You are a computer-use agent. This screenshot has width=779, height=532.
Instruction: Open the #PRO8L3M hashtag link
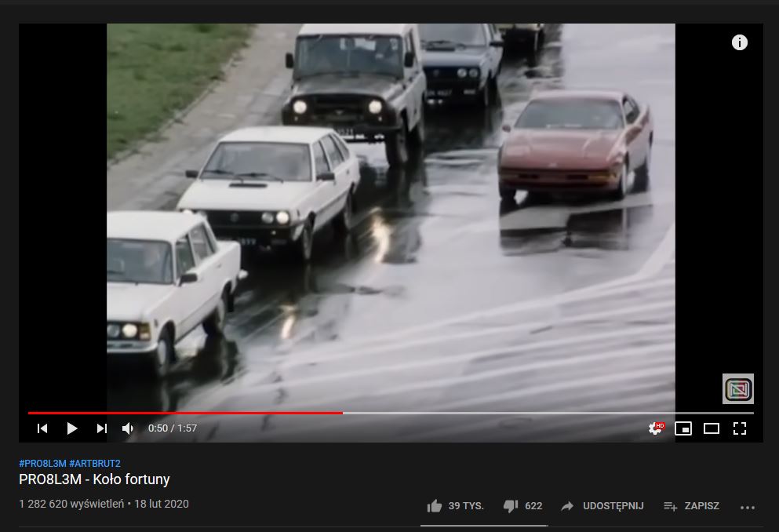[x=42, y=464]
